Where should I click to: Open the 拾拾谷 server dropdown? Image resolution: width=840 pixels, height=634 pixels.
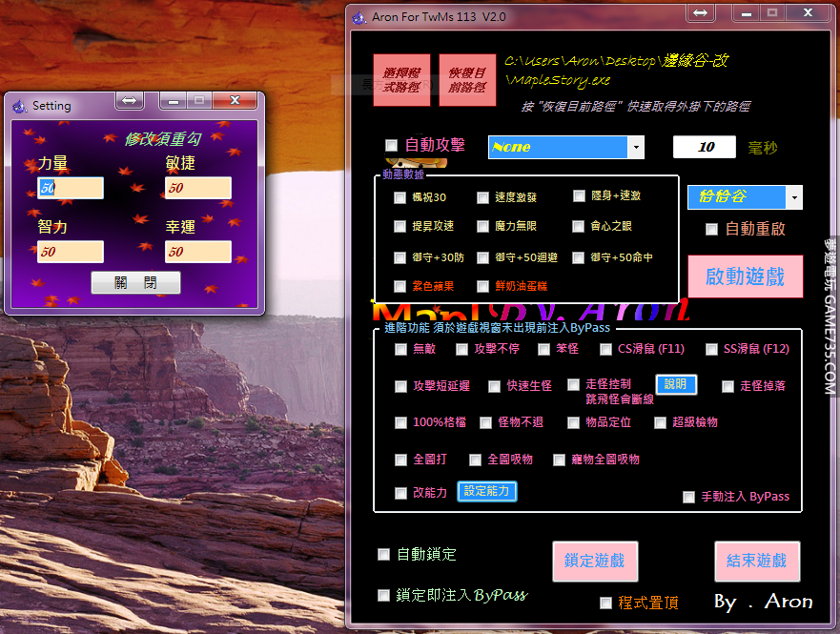click(794, 197)
